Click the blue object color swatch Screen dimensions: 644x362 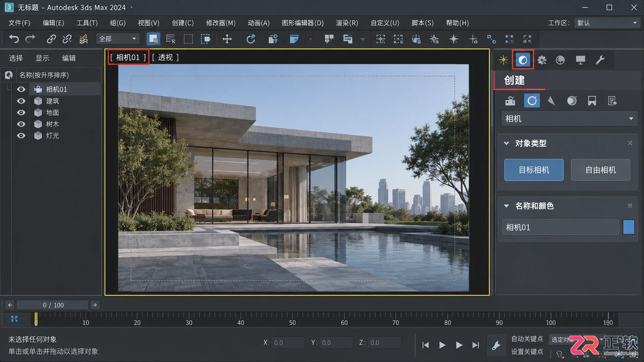click(x=629, y=227)
